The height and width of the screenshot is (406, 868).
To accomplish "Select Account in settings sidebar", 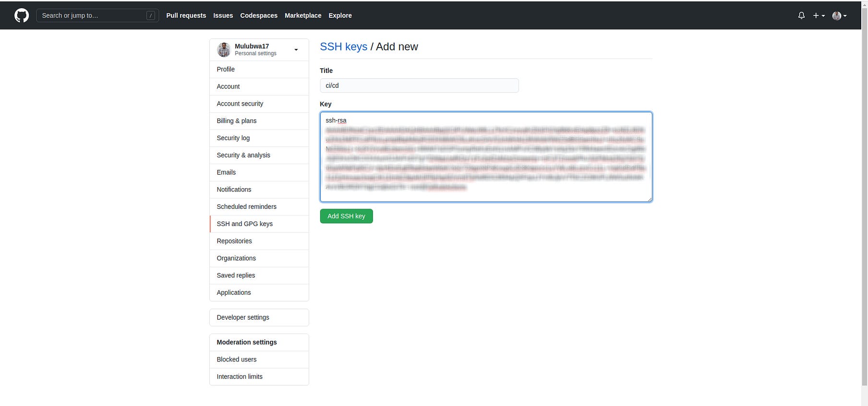I will click(x=259, y=86).
